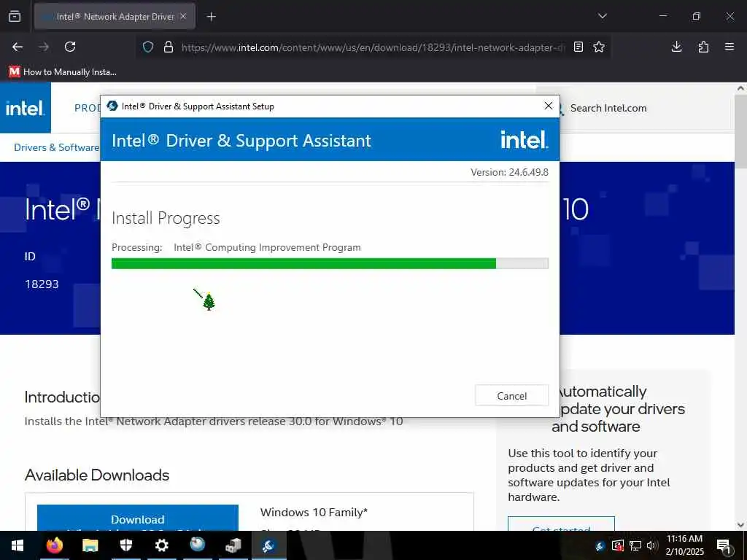This screenshot has width=747, height=560.
Task: Click the 'Windows 10 Family*' text
Action: [314, 513]
